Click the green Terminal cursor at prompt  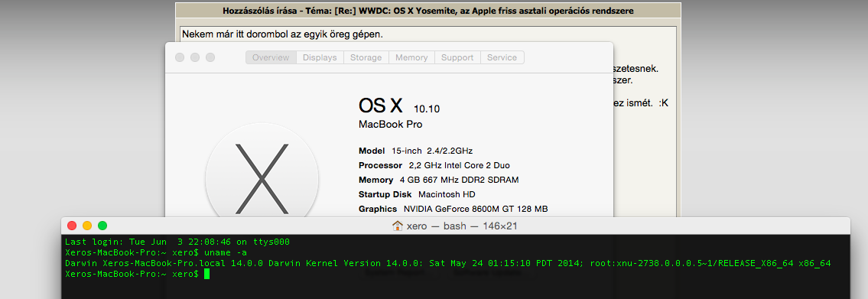pyautogui.click(x=206, y=274)
